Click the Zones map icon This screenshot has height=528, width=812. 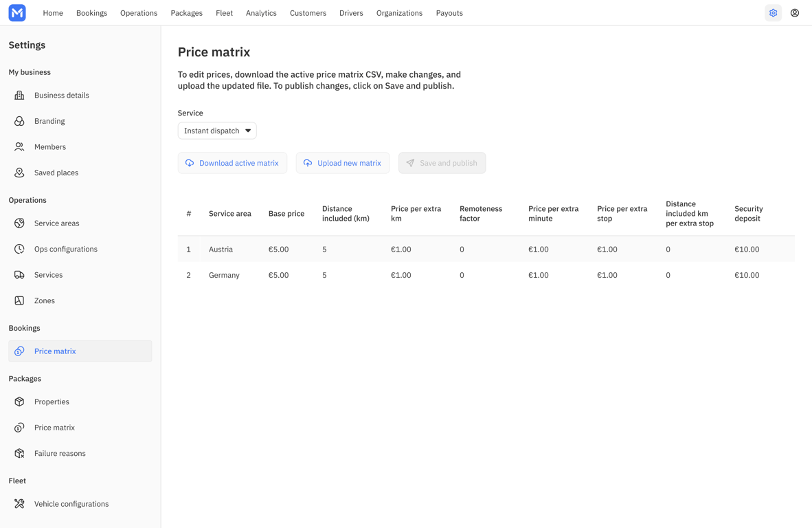point(19,301)
